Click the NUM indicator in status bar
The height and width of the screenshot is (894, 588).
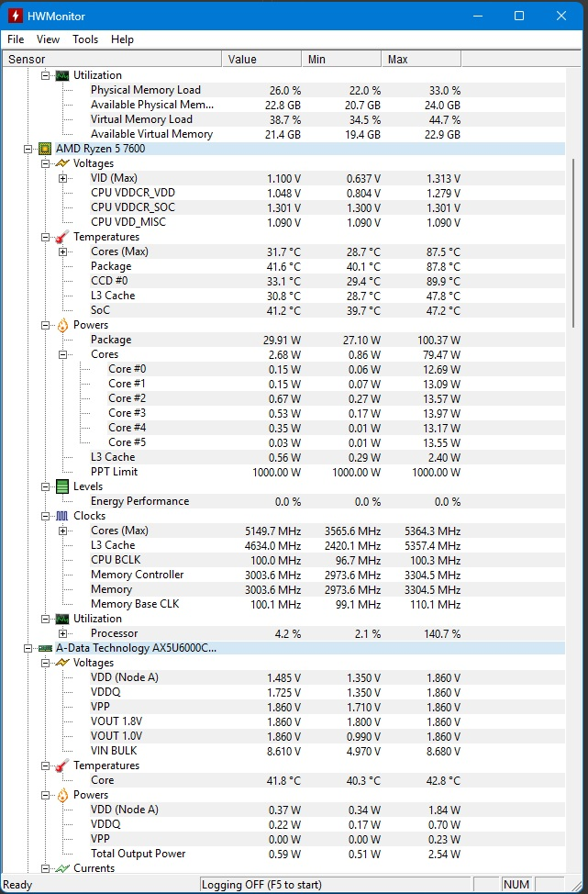[x=516, y=885]
